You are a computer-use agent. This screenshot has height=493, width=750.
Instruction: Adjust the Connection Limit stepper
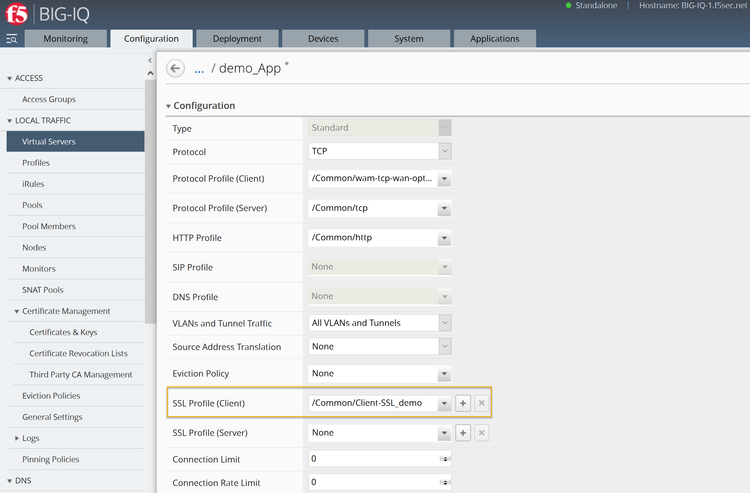coord(444,459)
